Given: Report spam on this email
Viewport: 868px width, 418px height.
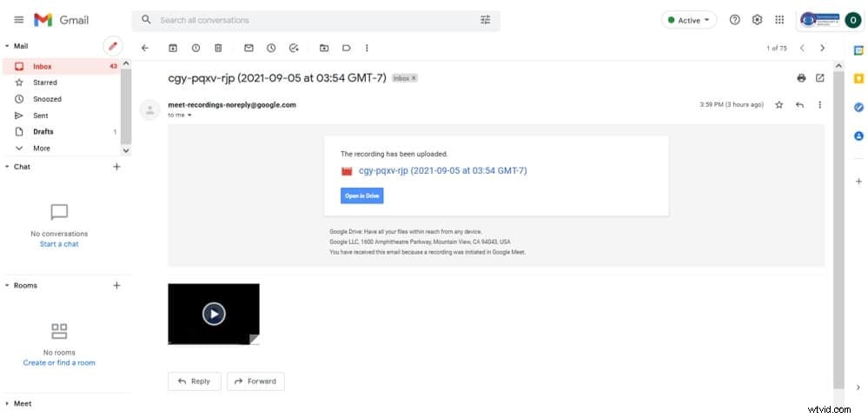Looking at the screenshot, I should click(195, 48).
